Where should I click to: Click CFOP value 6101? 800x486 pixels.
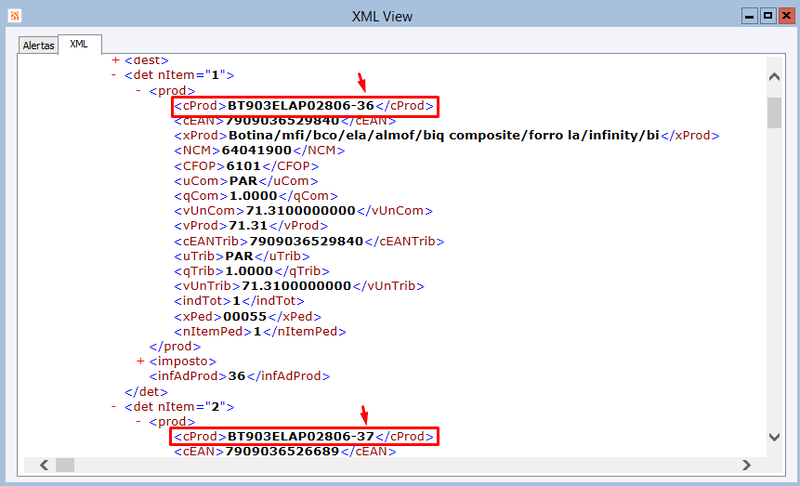tap(243, 166)
